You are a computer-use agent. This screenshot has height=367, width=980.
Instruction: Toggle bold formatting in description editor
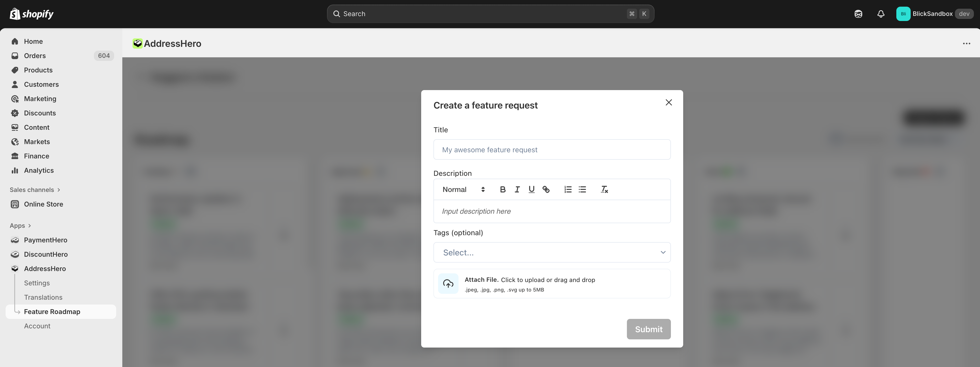coord(503,189)
